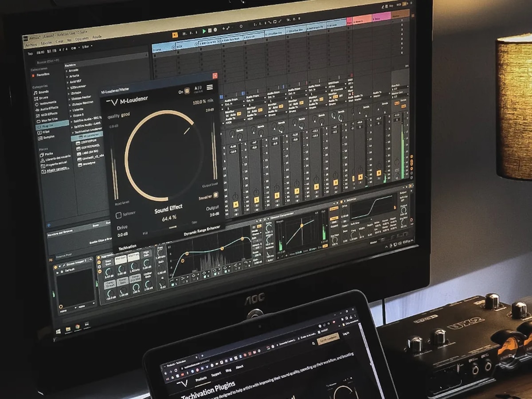Click Añadir carpeta link in Places

point(58,170)
